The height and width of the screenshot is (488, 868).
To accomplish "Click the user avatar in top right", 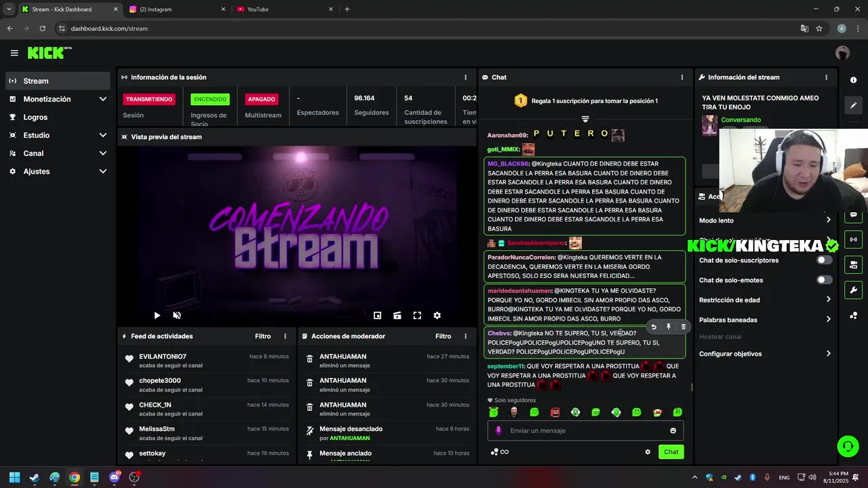I will click(x=842, y=53).
